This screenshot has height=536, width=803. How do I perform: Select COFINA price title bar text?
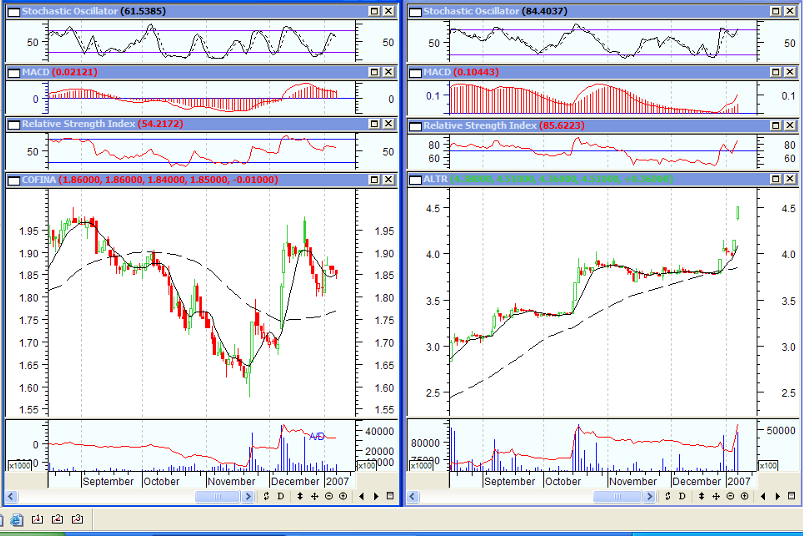tap(150, 180)
